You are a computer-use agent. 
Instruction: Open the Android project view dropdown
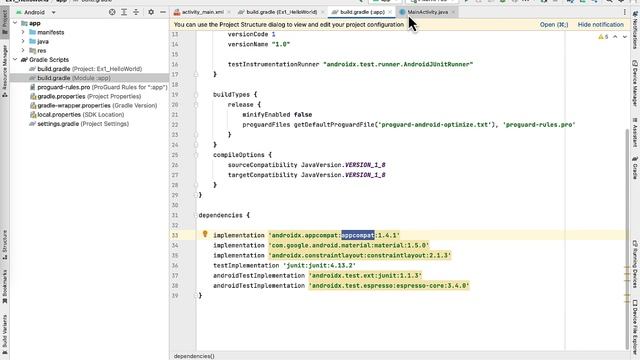36,12
